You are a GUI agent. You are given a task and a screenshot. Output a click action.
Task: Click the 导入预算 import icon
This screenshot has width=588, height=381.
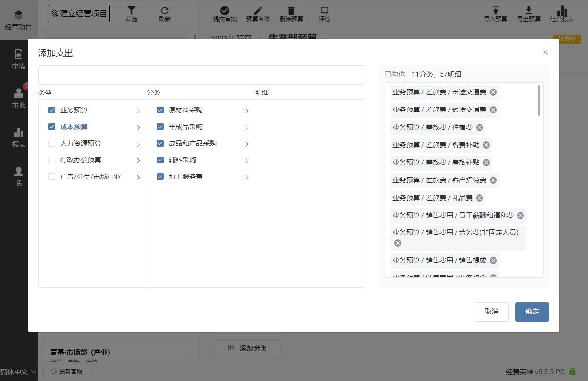click(495, 11)
